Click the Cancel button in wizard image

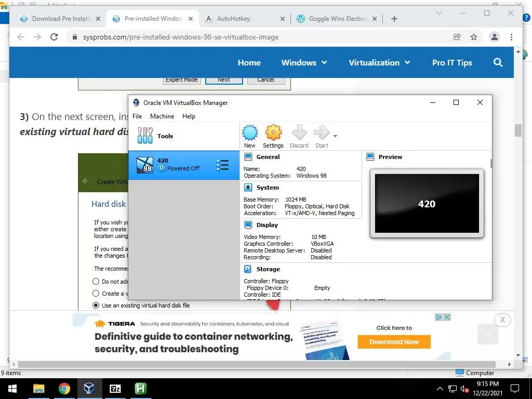tap(265, 80)
